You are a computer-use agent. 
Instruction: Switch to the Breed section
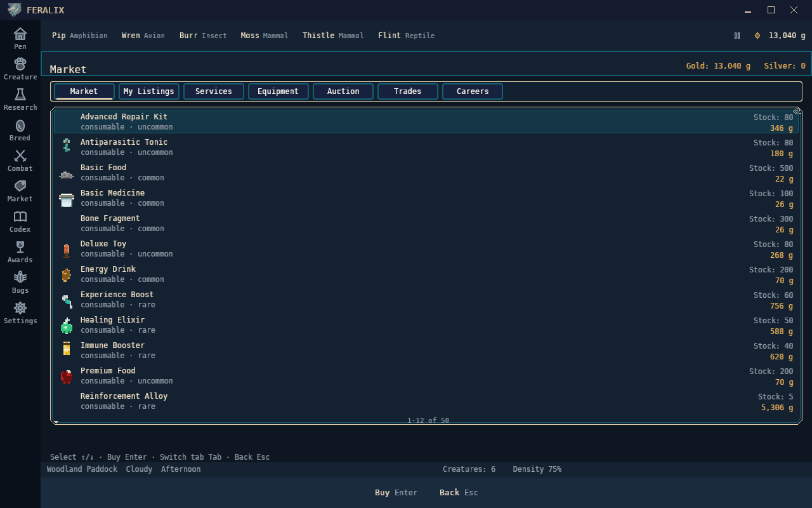pos(20,130)
